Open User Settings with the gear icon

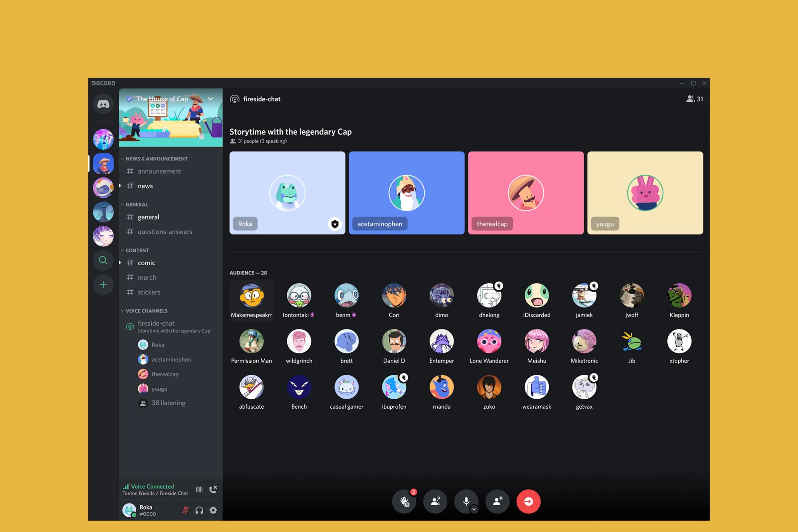(x=213, y=510)
